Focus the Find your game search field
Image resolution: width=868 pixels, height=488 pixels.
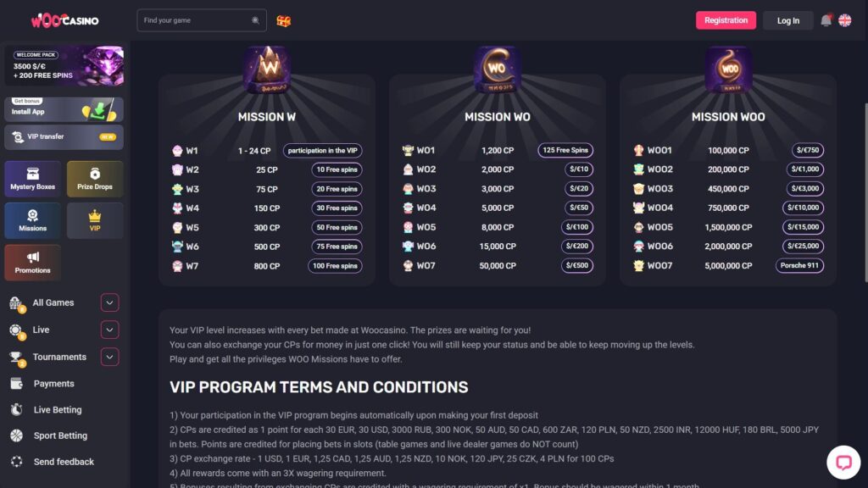197,20
